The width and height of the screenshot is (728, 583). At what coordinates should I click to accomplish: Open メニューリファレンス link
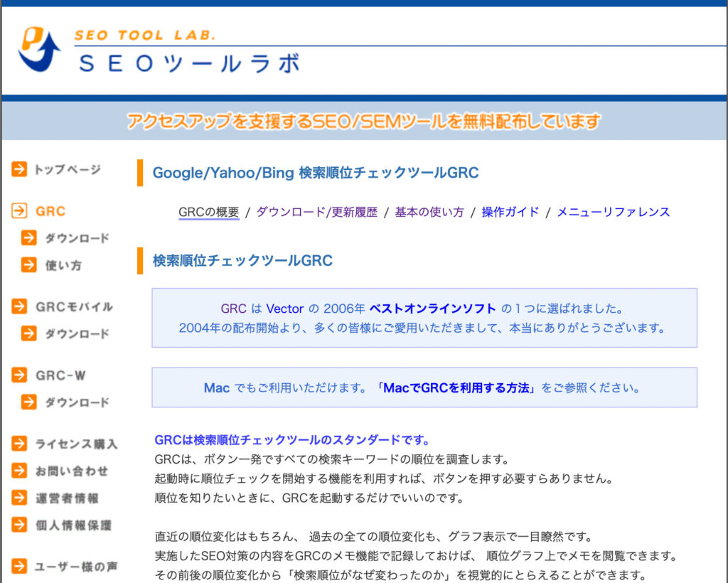click(614, 212)
